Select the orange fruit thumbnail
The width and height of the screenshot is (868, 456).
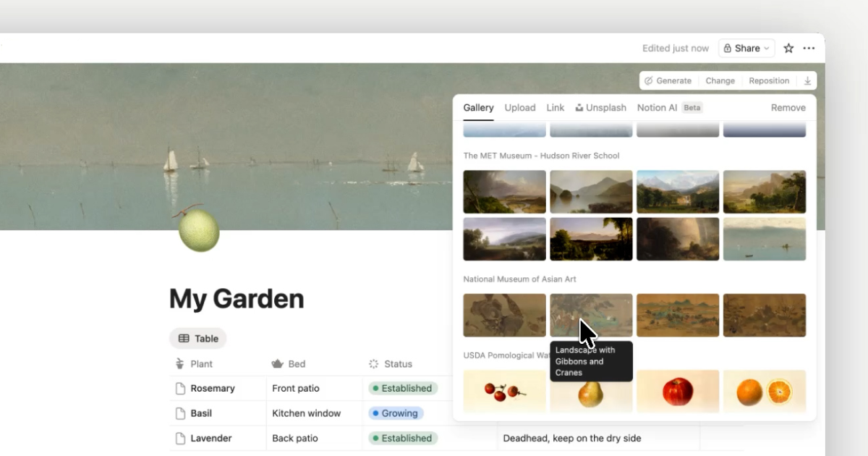point(765,392)
